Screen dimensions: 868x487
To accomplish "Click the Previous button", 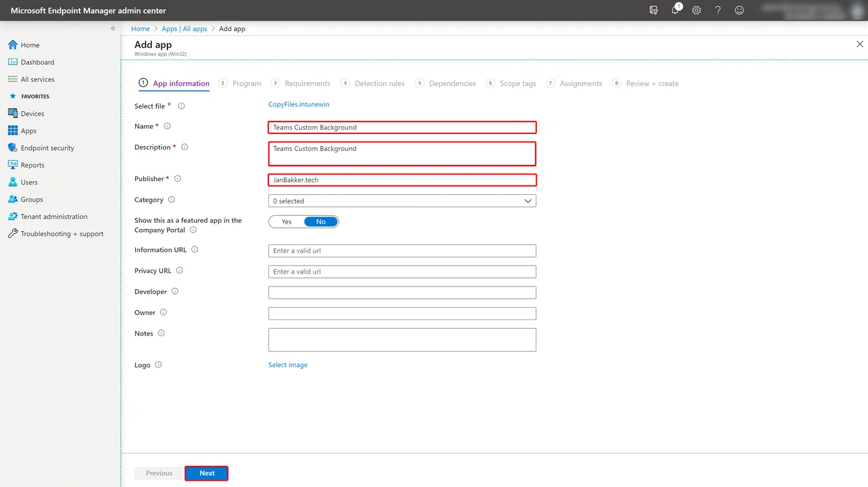I will 159,473.
